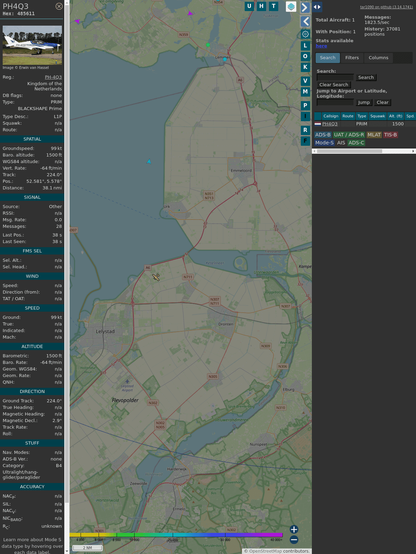Click the H map button
Image resolution: width=416 pixels, height=554 pixels.
(261, 6)
